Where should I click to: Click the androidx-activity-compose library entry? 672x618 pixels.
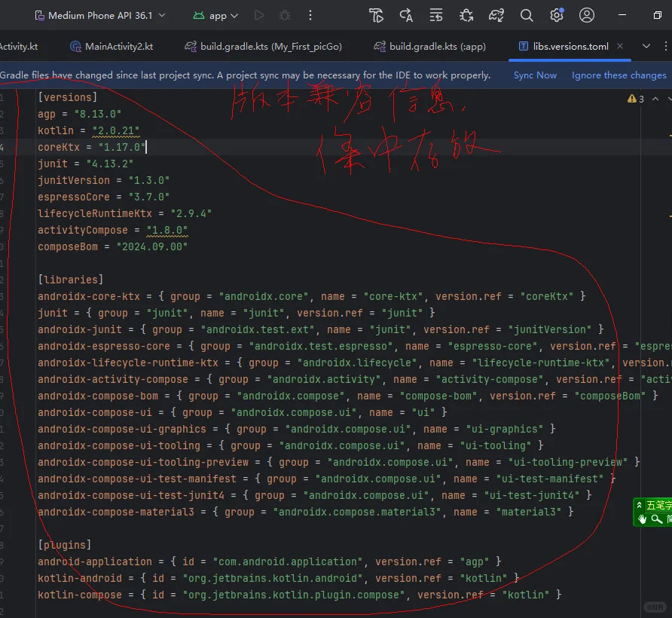point(354,379)
